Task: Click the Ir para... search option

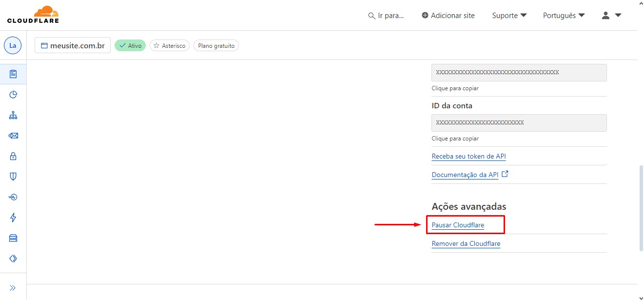Action: (x=386, y=16)
